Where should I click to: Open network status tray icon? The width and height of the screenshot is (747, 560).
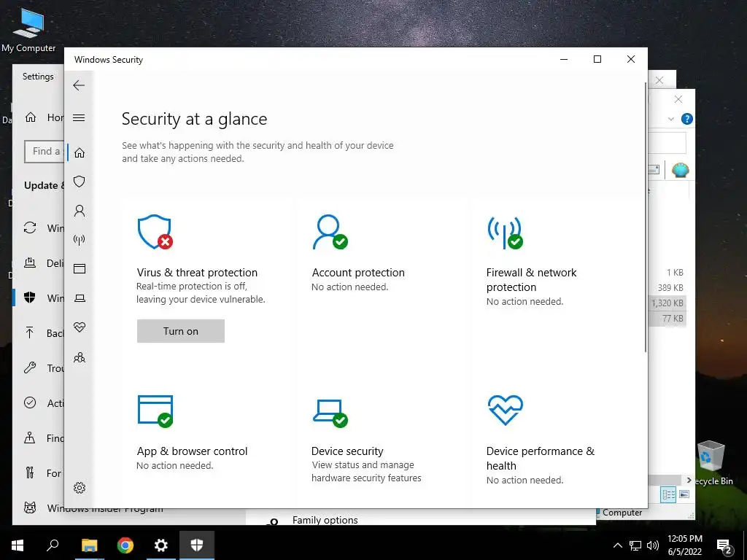635,545
